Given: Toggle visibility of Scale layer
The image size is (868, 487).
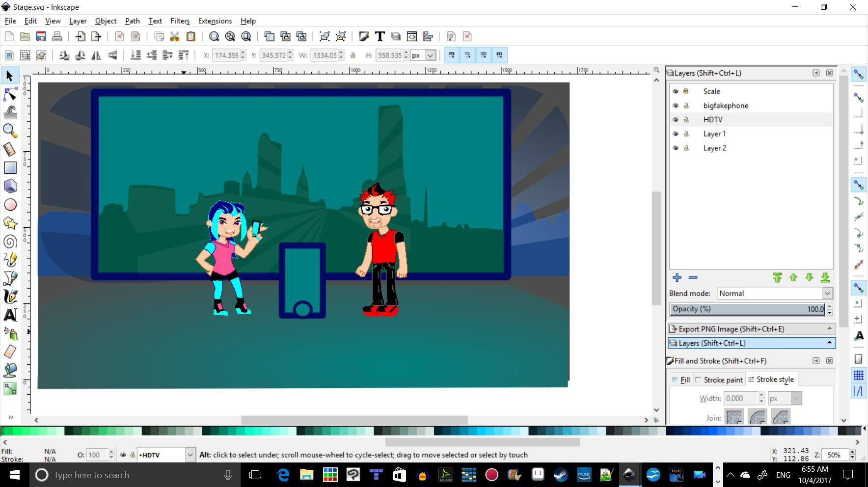Looking at the screenshot, I should 676,91.
